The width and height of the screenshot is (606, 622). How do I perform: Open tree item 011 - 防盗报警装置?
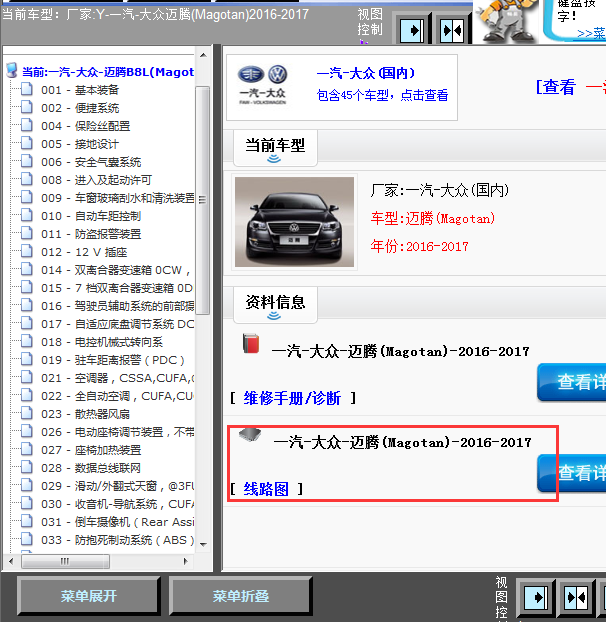(91, 234)
